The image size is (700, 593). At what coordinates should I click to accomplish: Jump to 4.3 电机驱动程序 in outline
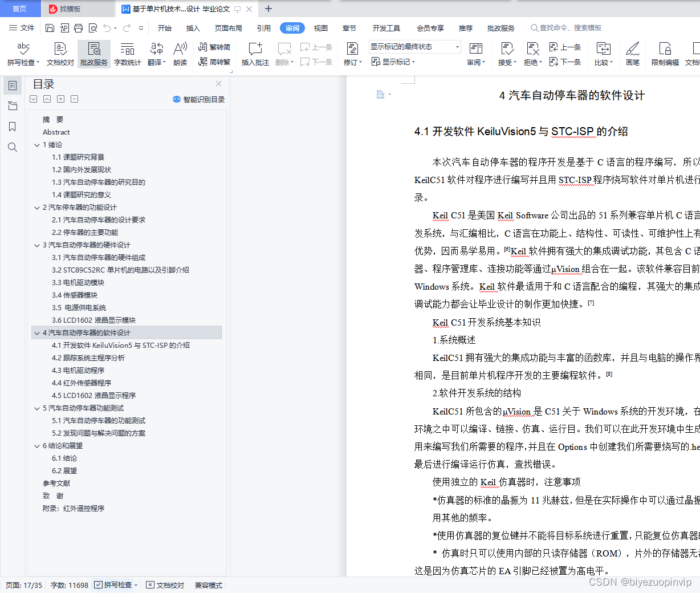[x=78, y=371]
